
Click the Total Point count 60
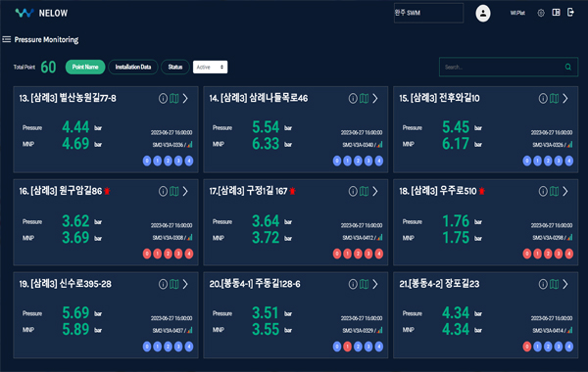click(48, 68)
